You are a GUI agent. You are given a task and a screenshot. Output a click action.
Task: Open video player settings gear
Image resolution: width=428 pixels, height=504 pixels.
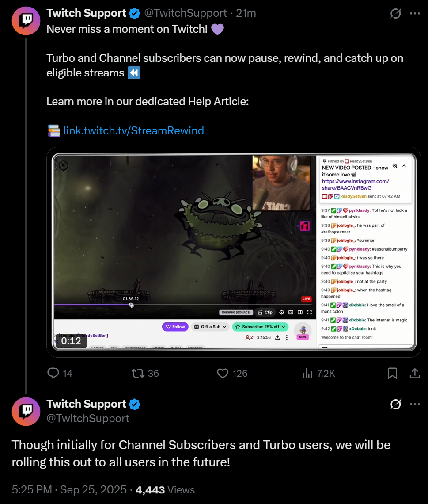click(x=282, y=312)
